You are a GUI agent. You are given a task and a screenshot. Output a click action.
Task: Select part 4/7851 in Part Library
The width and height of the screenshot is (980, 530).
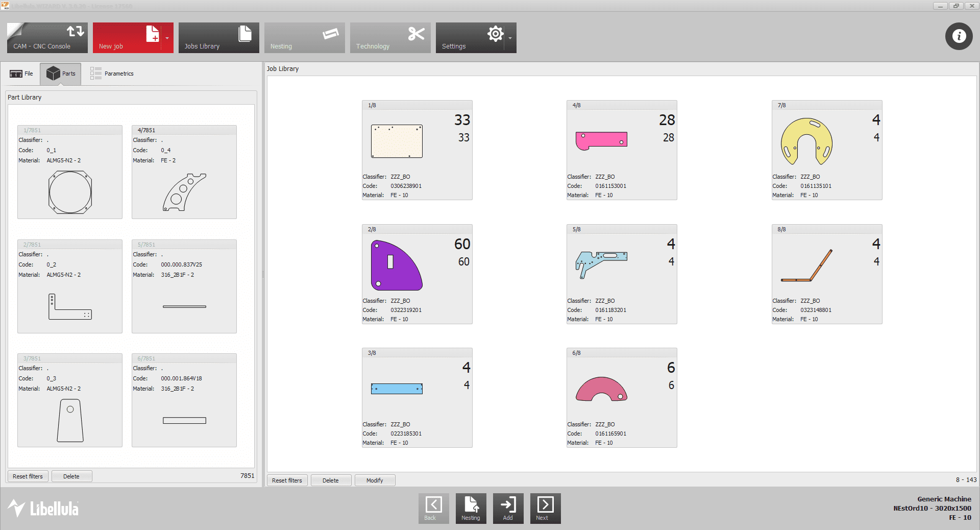coord(184,172)
